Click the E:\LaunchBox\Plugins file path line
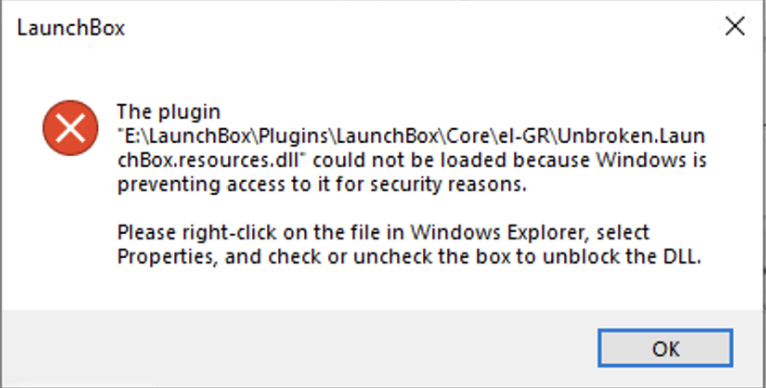 [411, 136]
